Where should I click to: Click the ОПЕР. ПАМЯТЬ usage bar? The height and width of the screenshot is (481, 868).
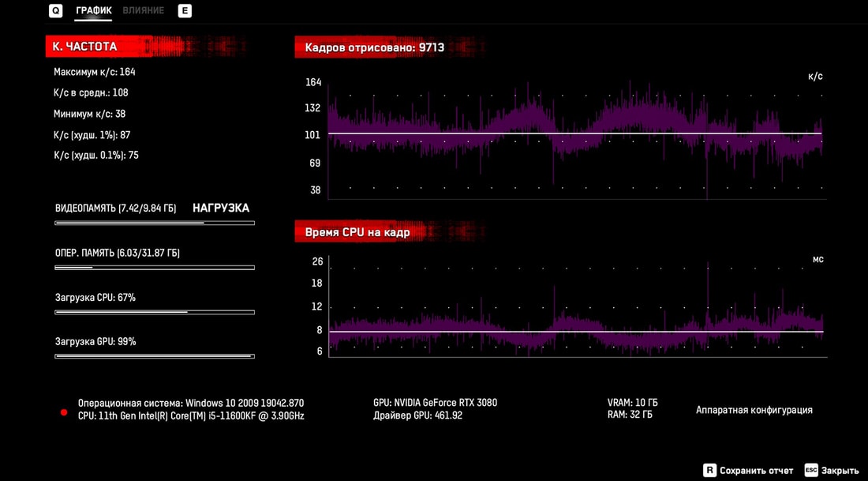click(155, 268)
